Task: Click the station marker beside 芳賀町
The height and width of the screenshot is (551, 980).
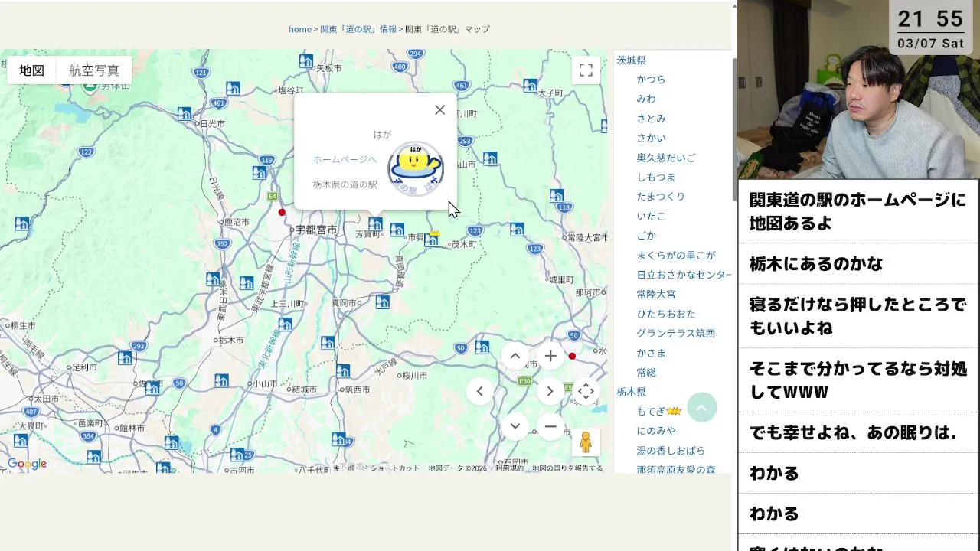Action: click(x=375, y=223)
